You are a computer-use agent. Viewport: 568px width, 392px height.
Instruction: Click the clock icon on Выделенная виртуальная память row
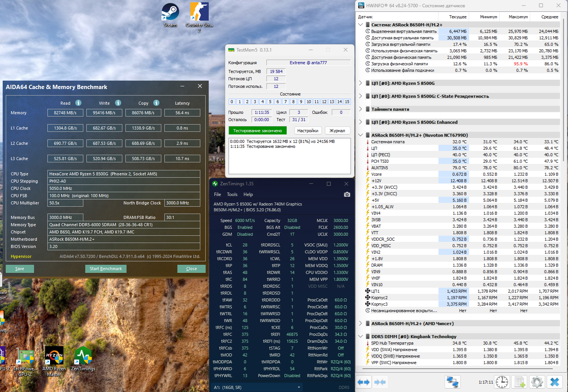[x=368, y=31]
